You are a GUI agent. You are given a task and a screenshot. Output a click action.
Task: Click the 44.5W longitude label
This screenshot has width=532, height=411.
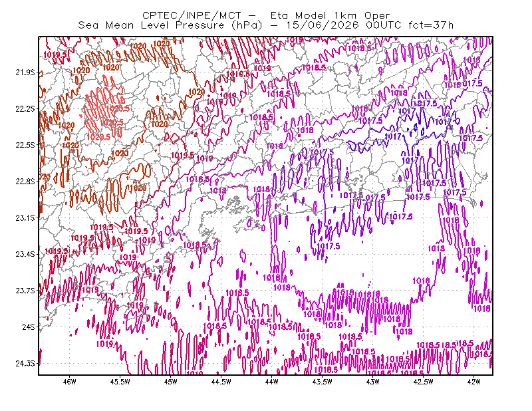pos(221,382)
